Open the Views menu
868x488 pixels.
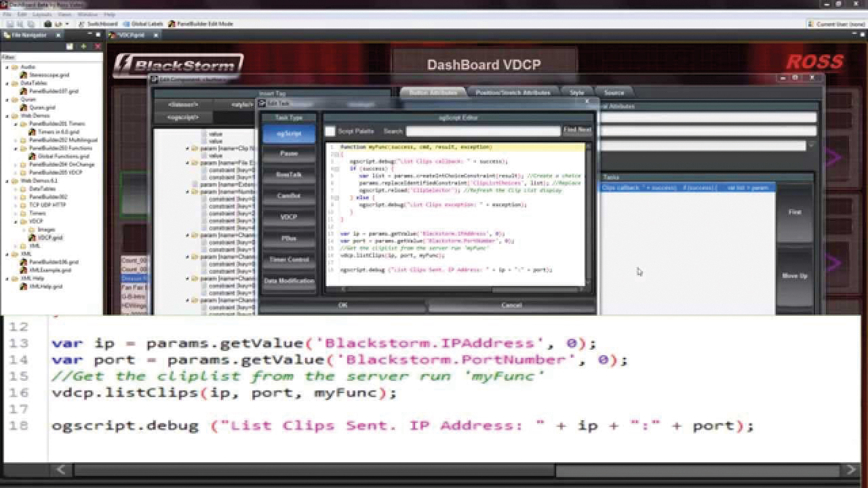64,14
